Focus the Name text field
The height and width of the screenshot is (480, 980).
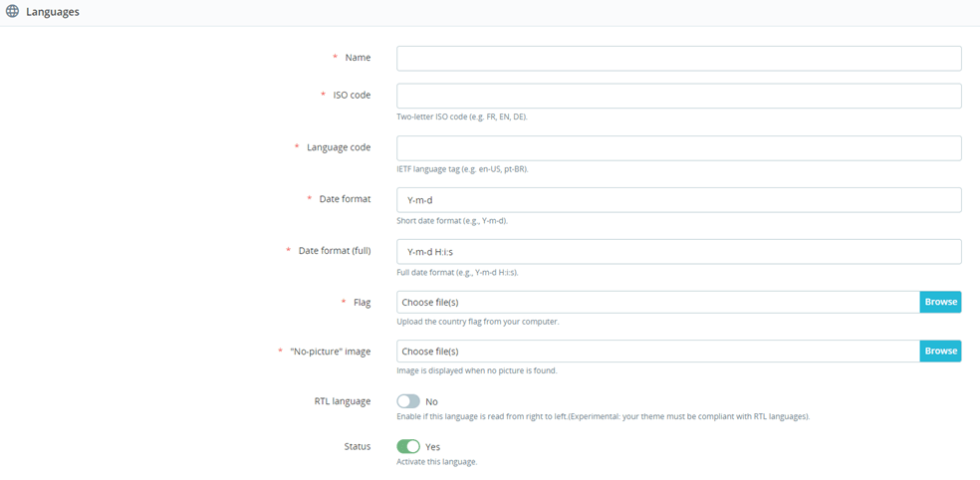[679, 58]
